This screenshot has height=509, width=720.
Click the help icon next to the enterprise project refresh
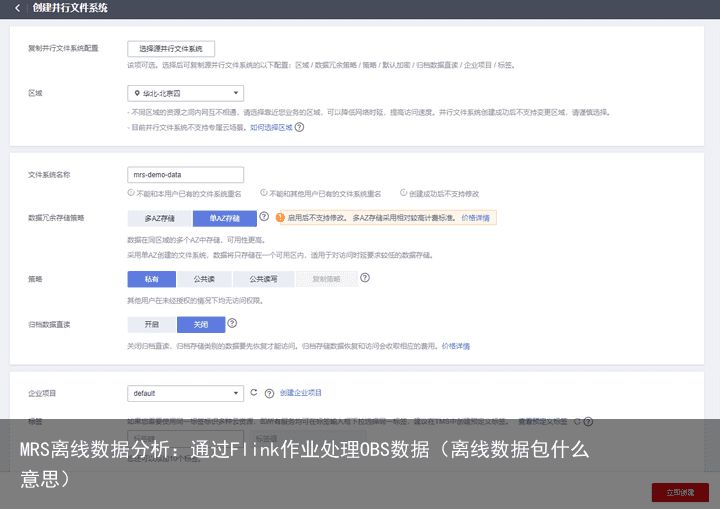(x=270, y=393)
